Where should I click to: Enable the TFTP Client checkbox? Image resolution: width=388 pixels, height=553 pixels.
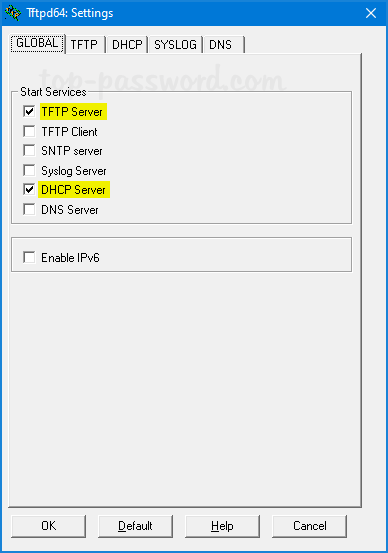[x=29, y=131]
